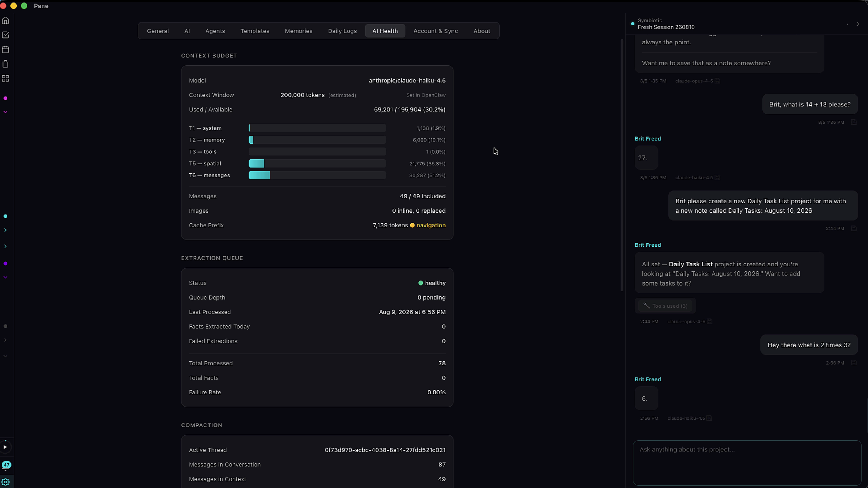Viewport: 868px width, 488px height.
Task: Open the chat icon with the 47 badge
Action: 6,466
